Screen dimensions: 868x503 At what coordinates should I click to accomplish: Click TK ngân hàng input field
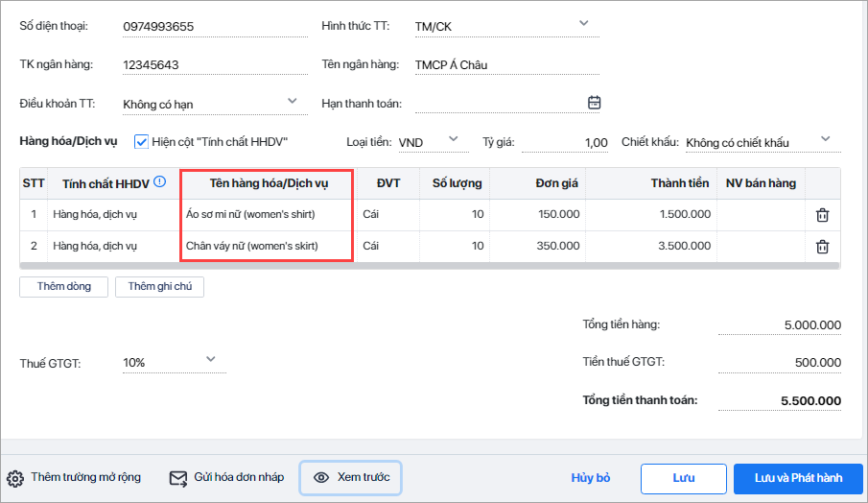pyautogui.click(x=216, y=65)
